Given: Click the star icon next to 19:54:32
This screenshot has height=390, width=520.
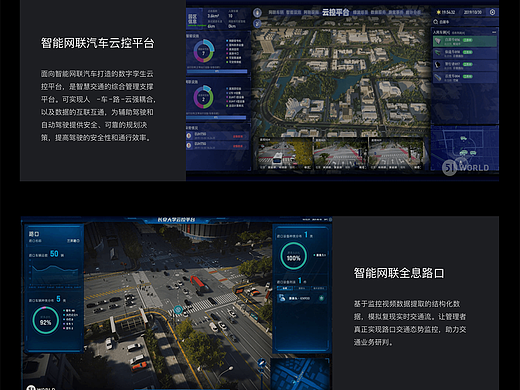Looking at the screenshot, I should 439,12.
